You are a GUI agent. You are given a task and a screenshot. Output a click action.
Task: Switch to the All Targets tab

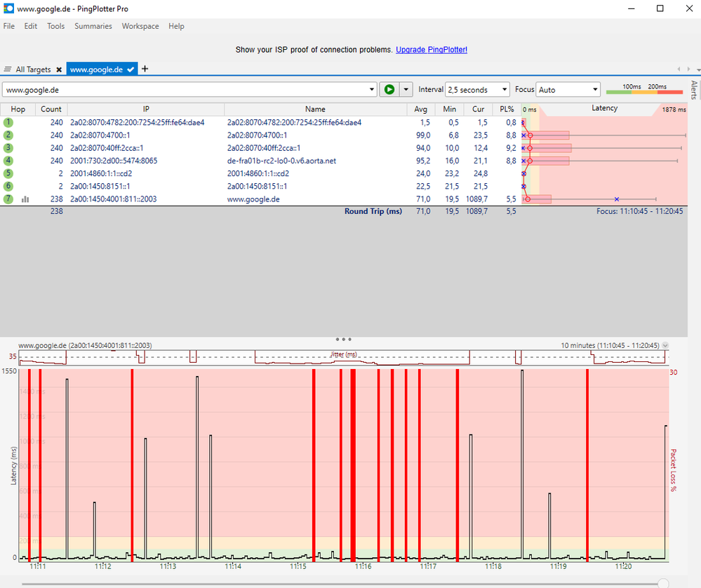pyautogui.click(x=33, y=69)
